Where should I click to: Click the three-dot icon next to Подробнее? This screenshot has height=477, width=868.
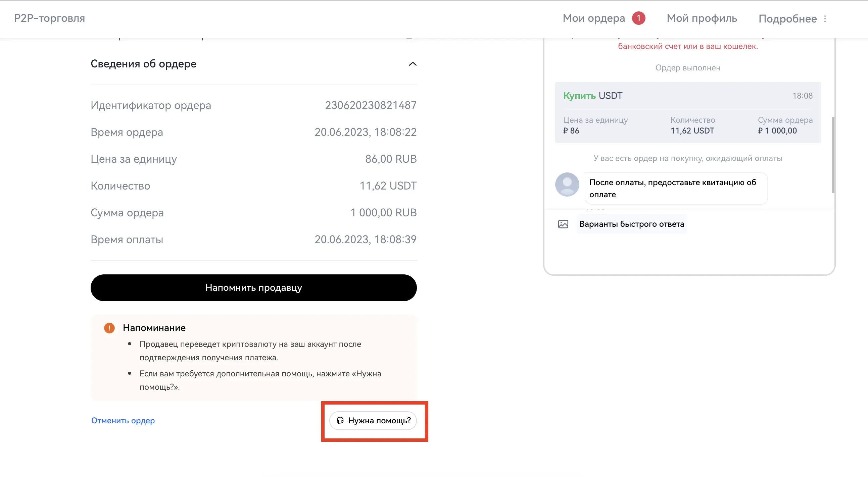click(825, 19)
